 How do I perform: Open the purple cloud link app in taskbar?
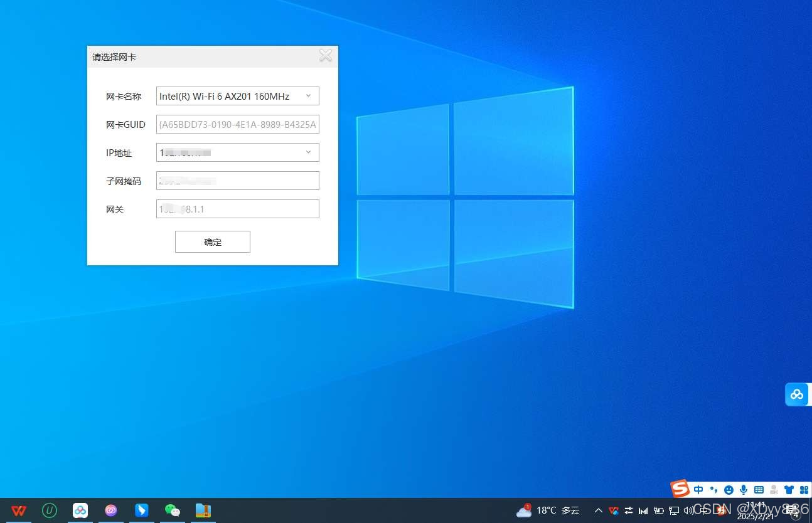(111, 510)
